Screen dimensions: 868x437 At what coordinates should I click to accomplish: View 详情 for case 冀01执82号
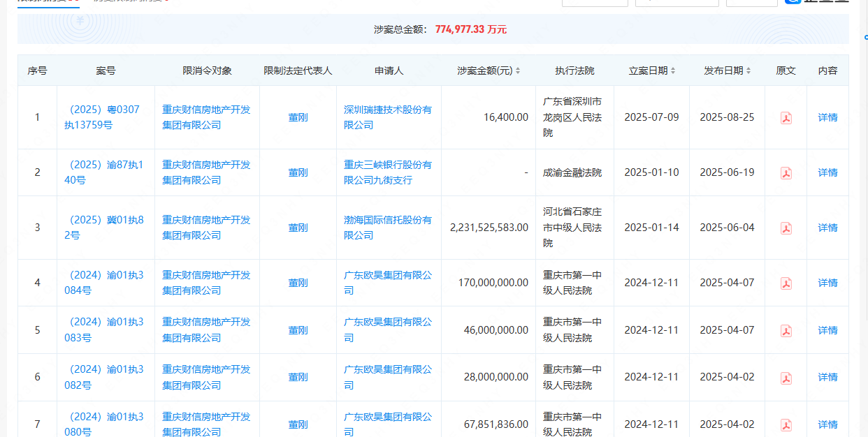827,228
